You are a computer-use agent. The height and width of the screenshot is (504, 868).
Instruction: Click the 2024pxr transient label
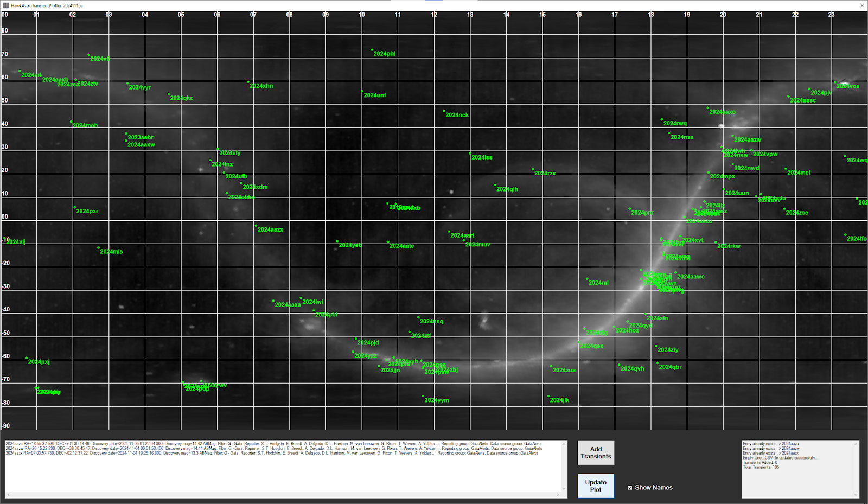87,212
